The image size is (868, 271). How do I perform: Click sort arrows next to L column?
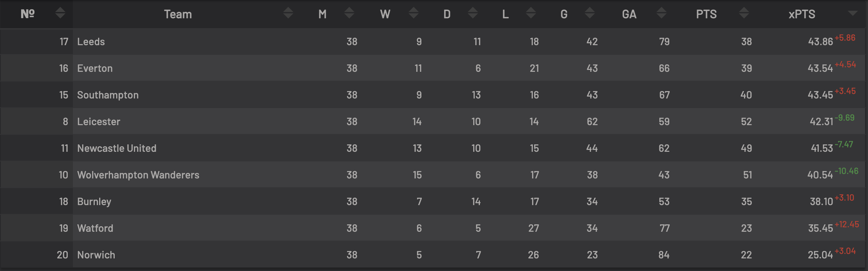[531, 13]
